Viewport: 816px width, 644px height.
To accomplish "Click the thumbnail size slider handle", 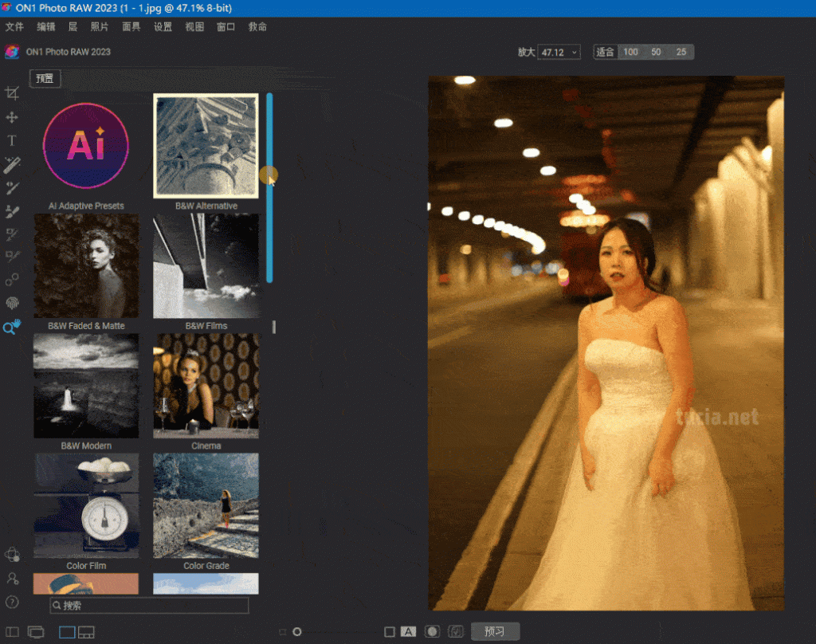I will [x=297, y=632].
